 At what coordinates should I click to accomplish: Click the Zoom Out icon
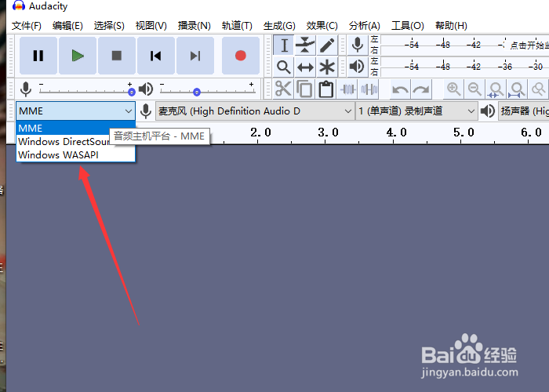click(474, 89)
